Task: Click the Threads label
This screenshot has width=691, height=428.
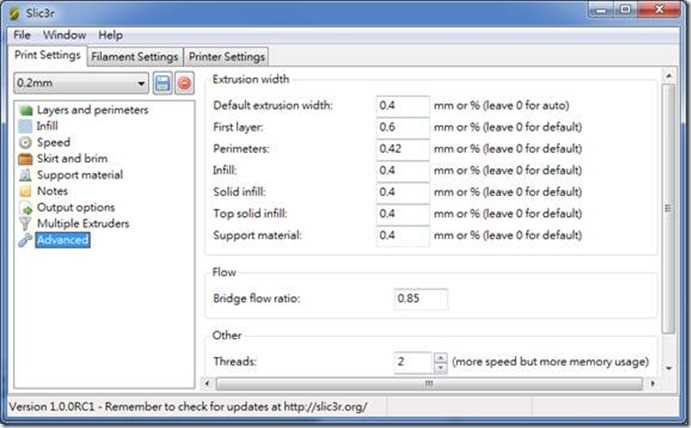Action: (235, 362)
